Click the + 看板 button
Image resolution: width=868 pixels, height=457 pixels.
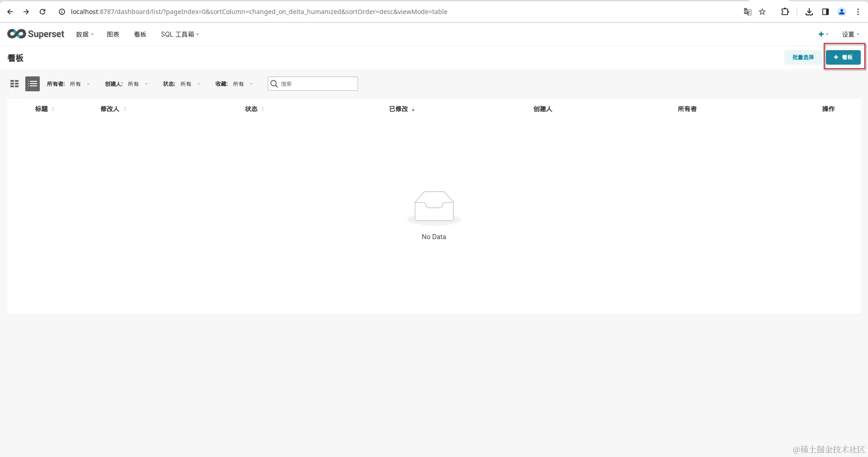click(x=843, y=57)
